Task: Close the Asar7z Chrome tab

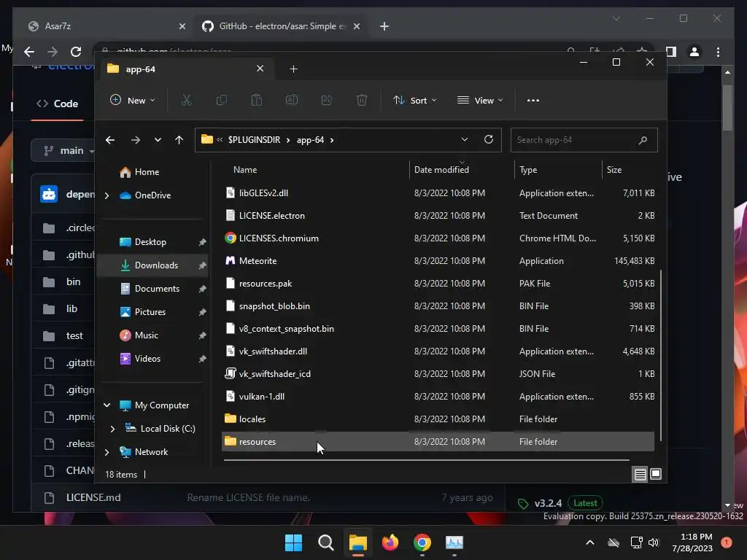Action: click(182, 26)
